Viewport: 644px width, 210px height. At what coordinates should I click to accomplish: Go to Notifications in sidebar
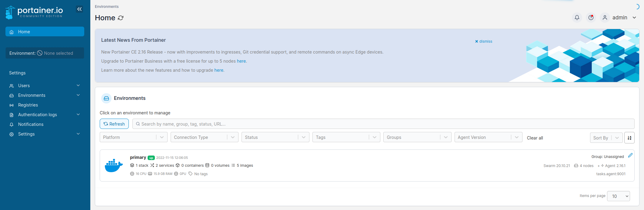31,124
